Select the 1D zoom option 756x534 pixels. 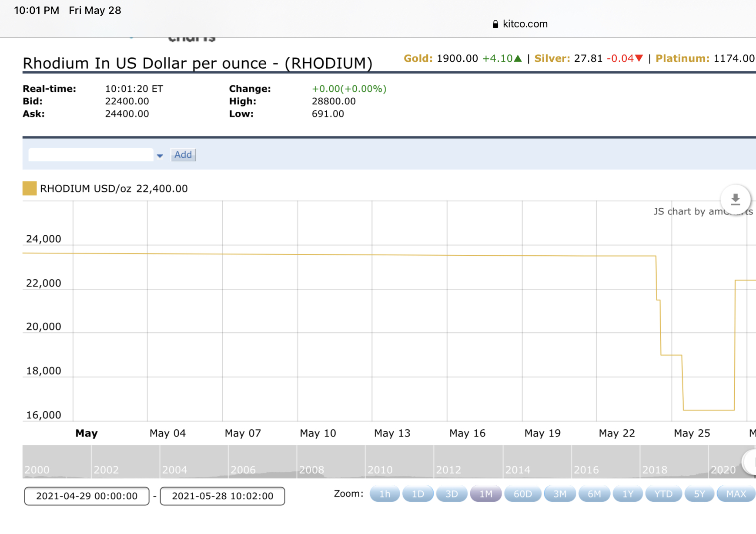(418, 494)
